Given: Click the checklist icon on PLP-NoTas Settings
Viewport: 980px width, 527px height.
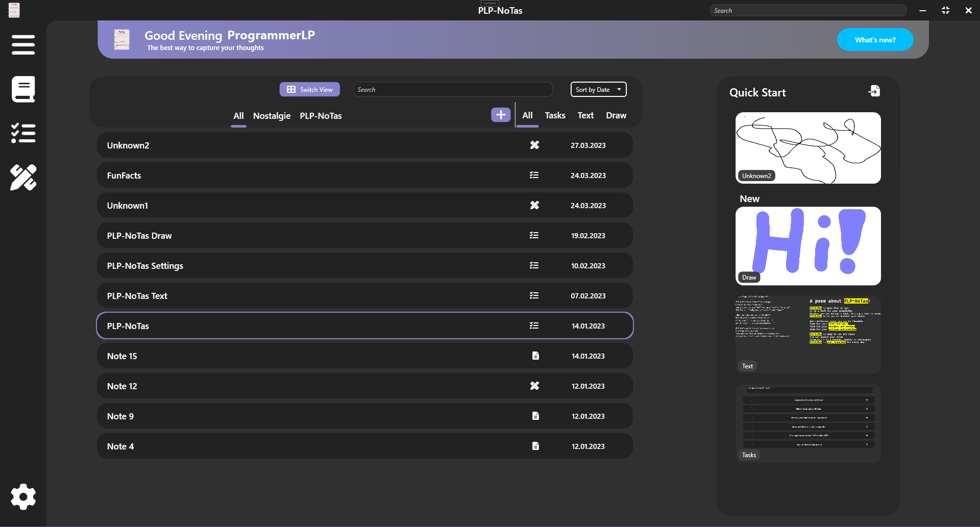Looking at the screenshot, I should (x=534, y=265).
